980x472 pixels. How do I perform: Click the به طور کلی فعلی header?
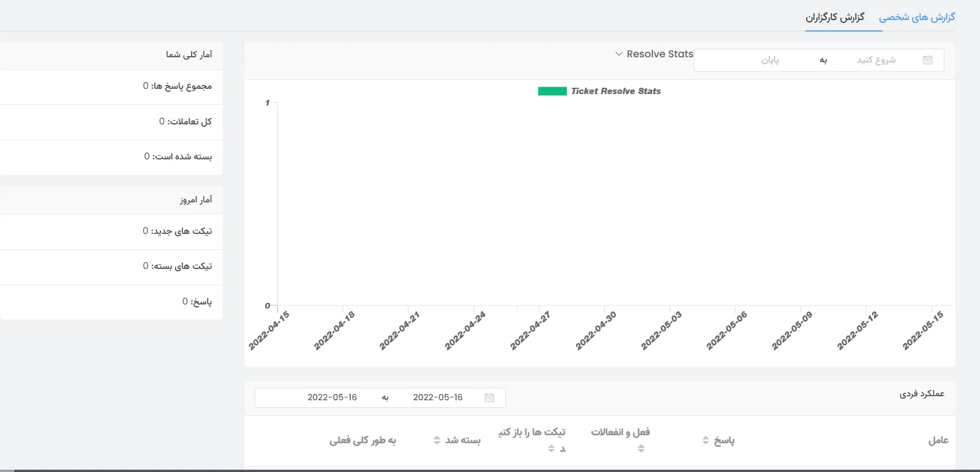pos(363,440)
